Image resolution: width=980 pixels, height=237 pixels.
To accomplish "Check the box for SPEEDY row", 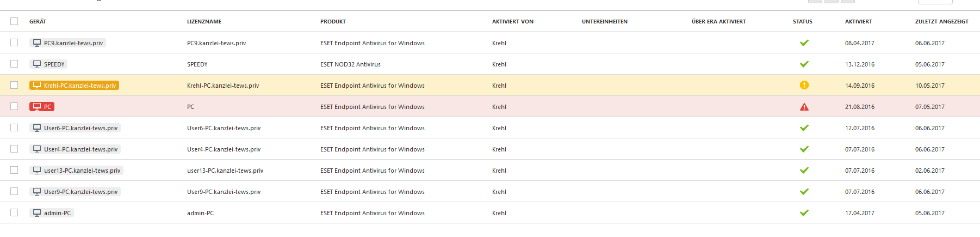I will (x=14, y=64).
